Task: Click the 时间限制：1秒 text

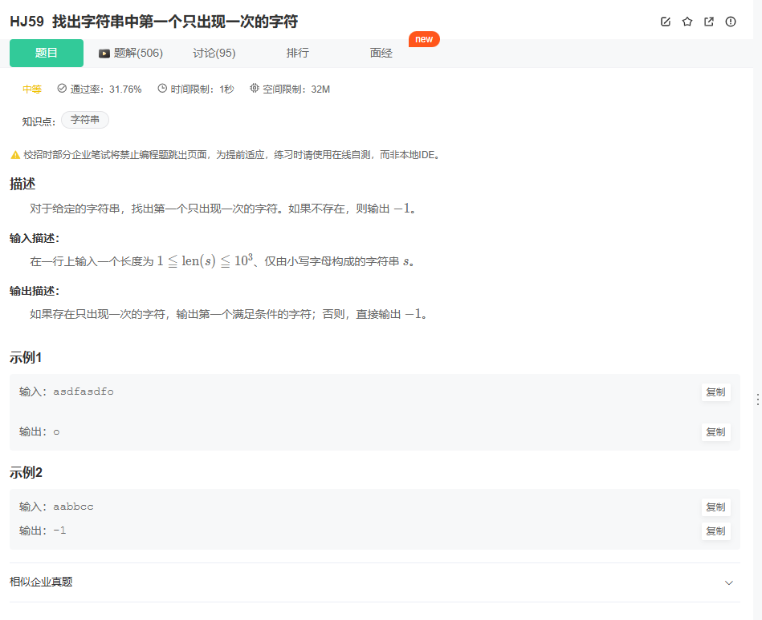Action: (x=202, y=89)
